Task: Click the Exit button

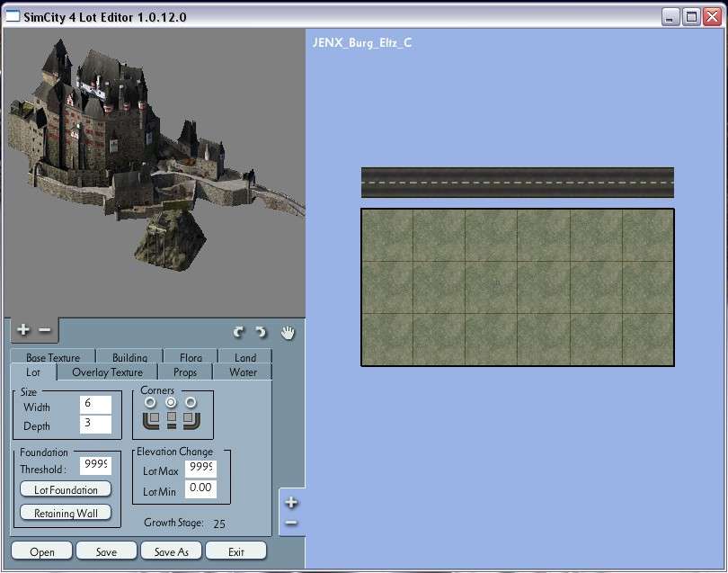Action: (235, 551)
